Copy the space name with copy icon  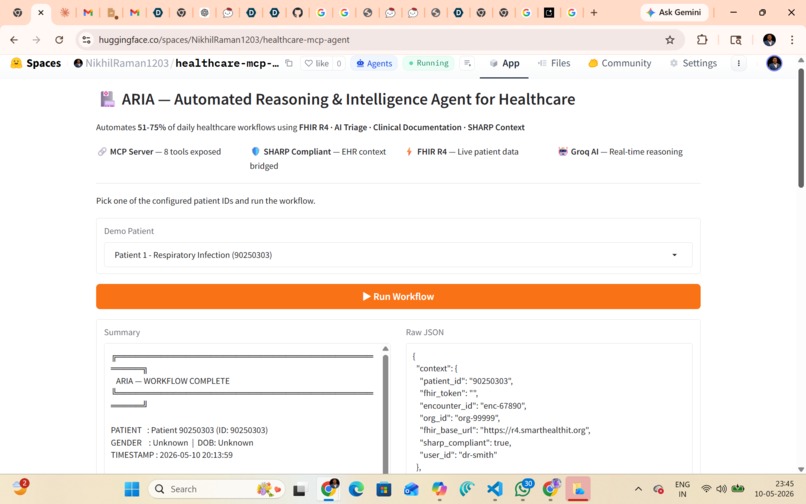click(289, 63)
